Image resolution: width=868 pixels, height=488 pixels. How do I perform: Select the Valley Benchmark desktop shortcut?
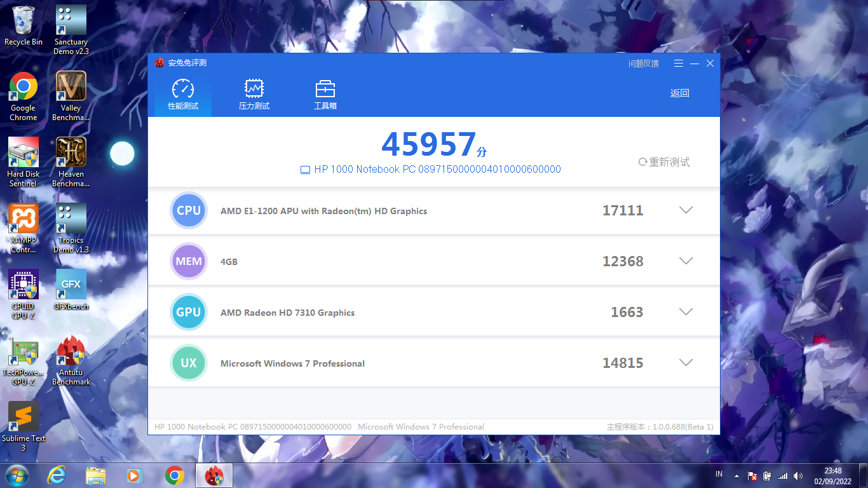pos(71,96)
